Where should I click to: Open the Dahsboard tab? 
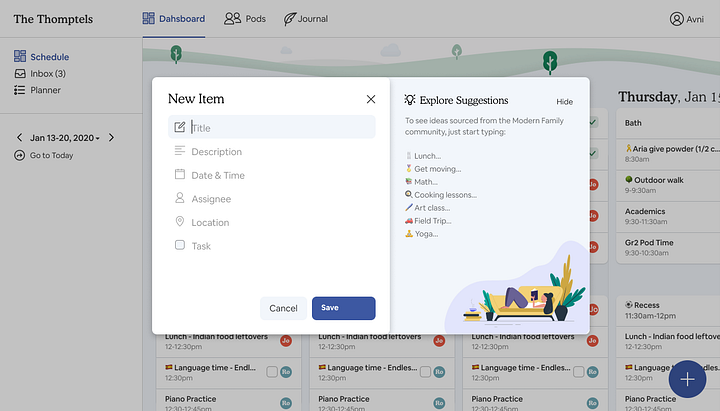[x=174, y=19]
